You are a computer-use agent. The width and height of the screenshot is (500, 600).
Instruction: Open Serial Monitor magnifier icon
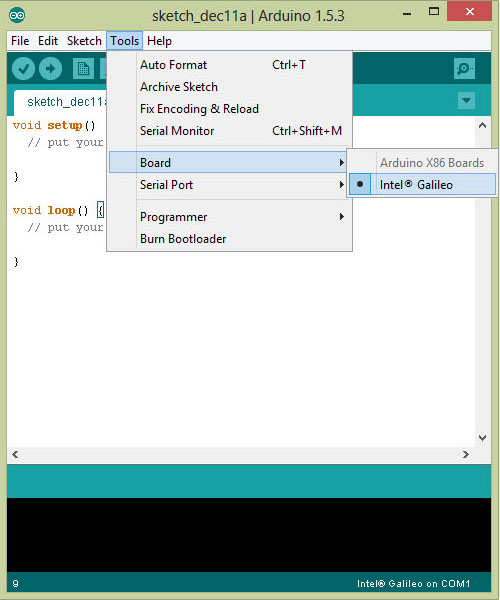coord(464,69)
